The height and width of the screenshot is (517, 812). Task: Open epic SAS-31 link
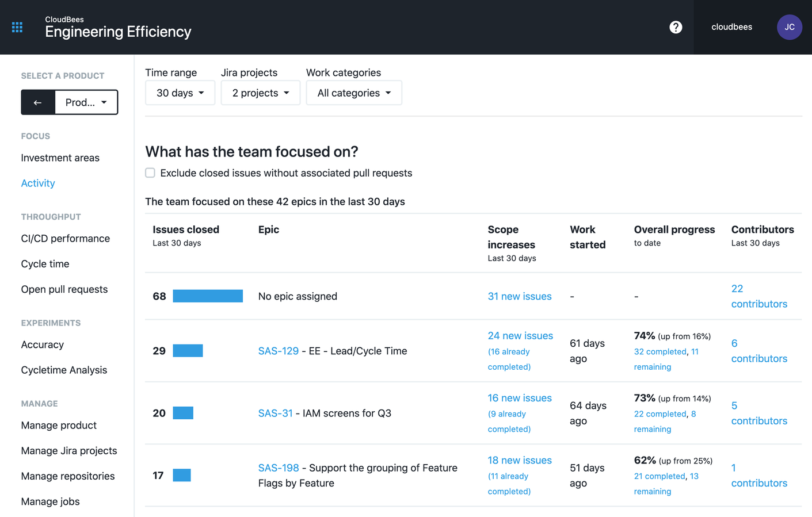coord(276,413)
